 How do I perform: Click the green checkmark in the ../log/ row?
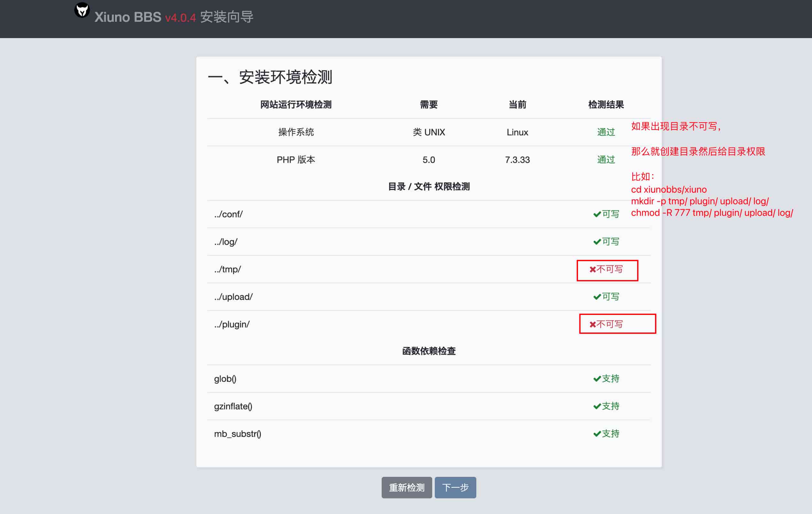597,242
